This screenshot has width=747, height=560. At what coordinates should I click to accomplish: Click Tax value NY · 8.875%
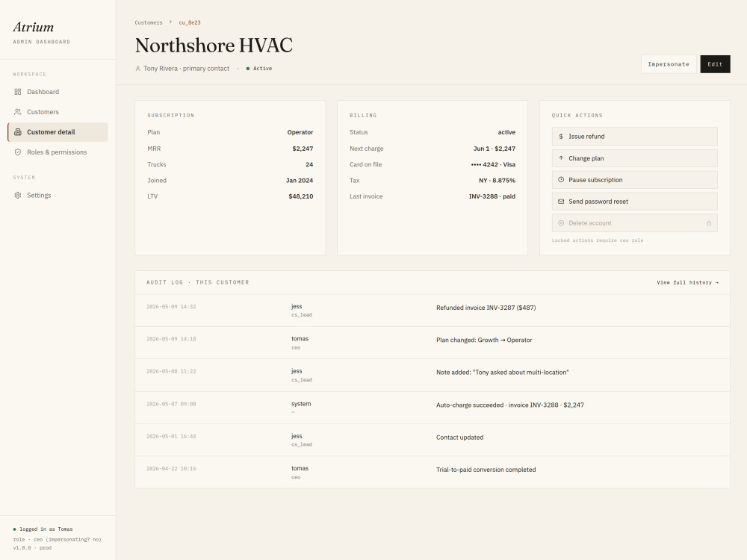pos(497,181)
